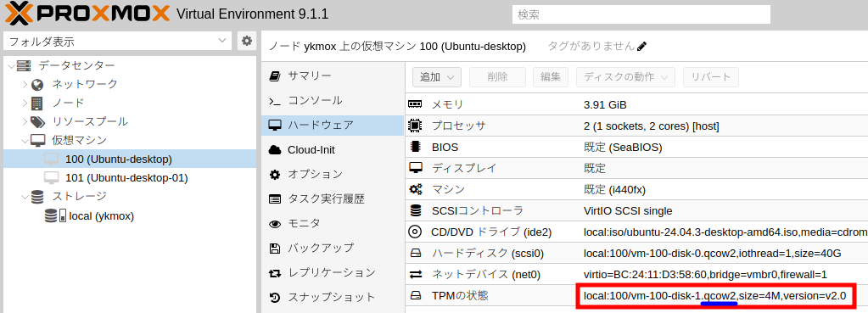Click the snapshot history icon
The width and height of the screenshot is (868, 313).
[x=275, y=298]
